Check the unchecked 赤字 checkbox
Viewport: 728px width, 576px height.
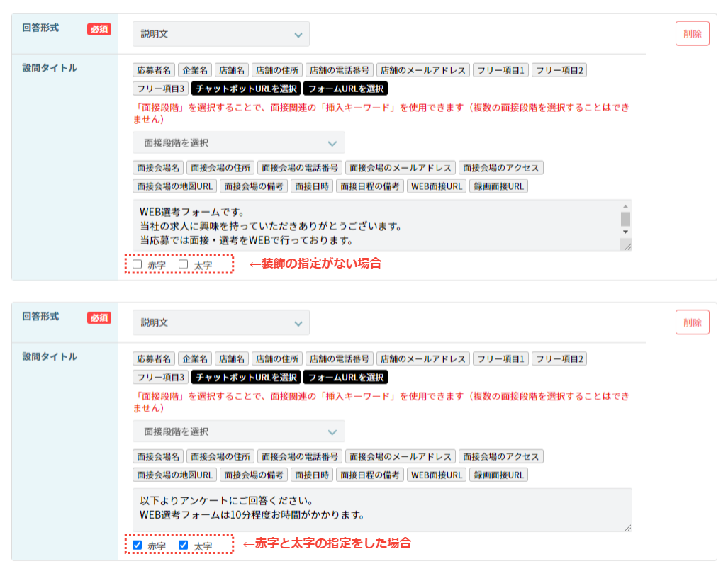[138, 264]
